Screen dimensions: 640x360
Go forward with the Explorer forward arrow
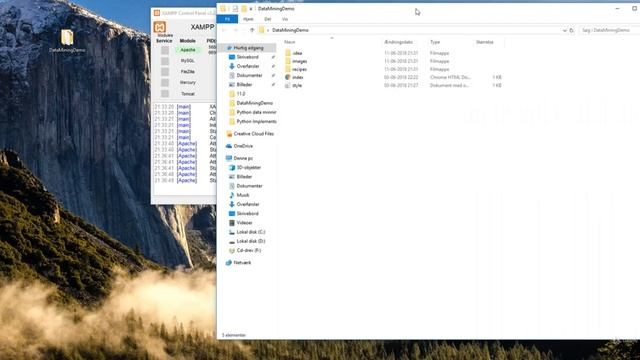pos(236,30)
